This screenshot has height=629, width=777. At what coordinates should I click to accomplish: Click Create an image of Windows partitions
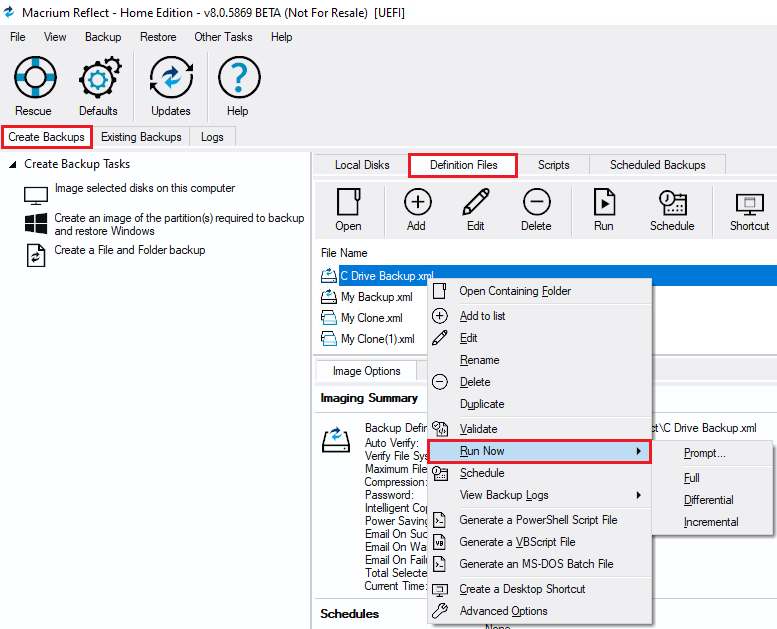tap(179, 225)
